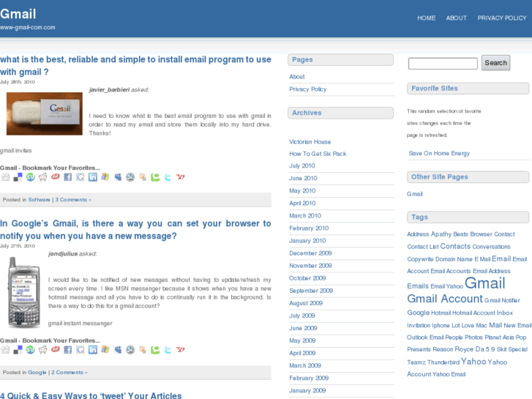Bookmark jondjulius post on Delicious
This screenshot has height=399, width=532.
pyautogui.click(x=18, y=350)
